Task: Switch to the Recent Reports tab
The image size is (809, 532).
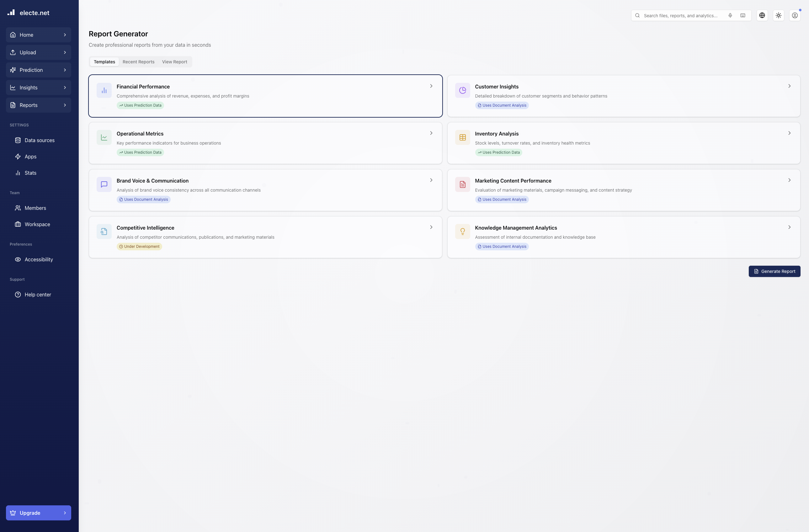Action: coord(138,62)
